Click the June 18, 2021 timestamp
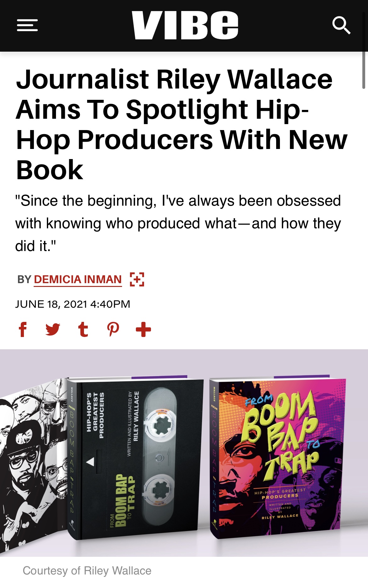368x588 pixels. pos(73,304)
